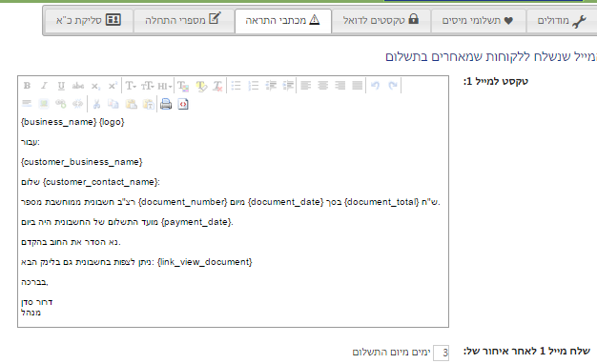Image resolution: width=597 pixels, height=364 pixels.
Task: Click the remove formatting icon
Action: pyautogui.click(x=217, y=86)
